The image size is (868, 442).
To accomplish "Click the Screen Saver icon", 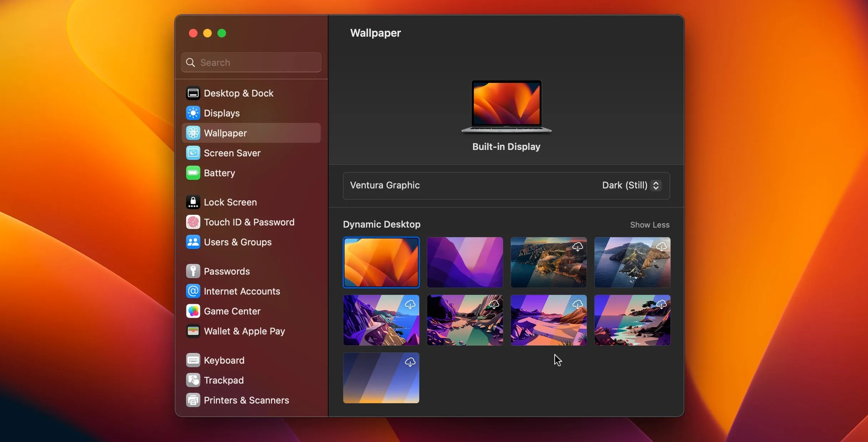I will pyautogui.click(x=193, y=153).
